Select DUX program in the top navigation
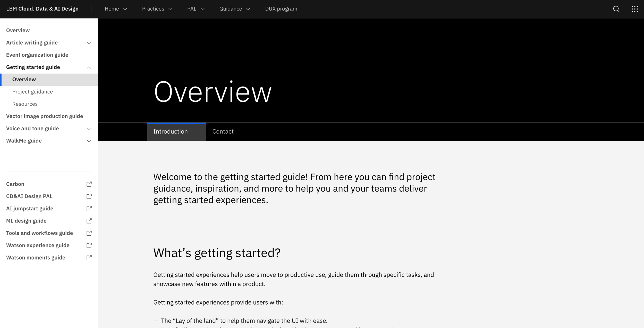This screenshot has width=644, height=328. tap(281, 8)
